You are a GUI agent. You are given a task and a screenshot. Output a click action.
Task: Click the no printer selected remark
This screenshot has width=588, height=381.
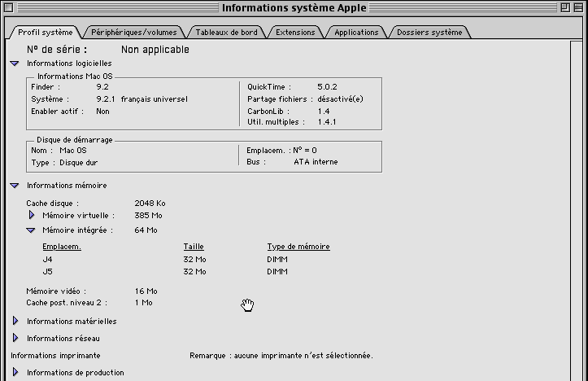(281, 356)
